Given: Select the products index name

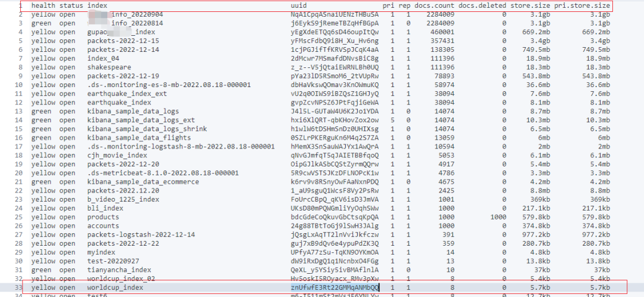Looking at the screenshot, I should 103,217.
